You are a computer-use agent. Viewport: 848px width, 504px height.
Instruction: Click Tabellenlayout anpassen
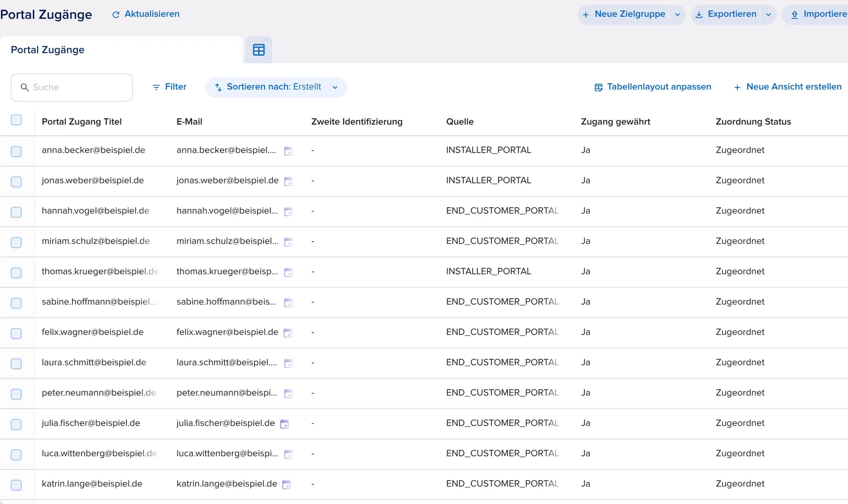653,87
